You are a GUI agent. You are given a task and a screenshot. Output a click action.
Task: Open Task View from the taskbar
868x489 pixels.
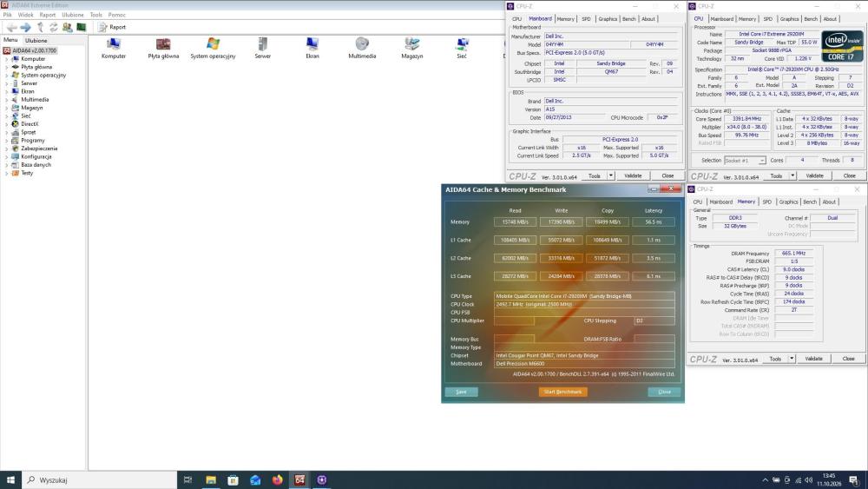tap(187, 480)
